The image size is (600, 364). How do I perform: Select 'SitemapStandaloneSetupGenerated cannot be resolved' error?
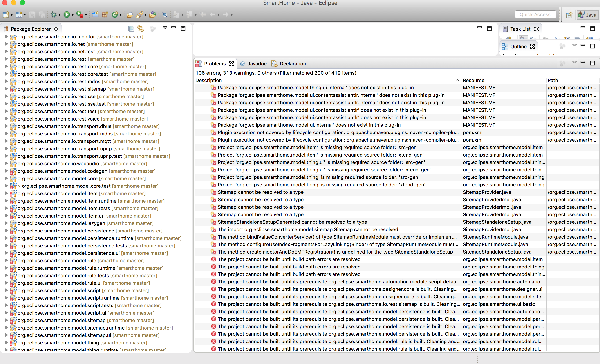[292, 222]
